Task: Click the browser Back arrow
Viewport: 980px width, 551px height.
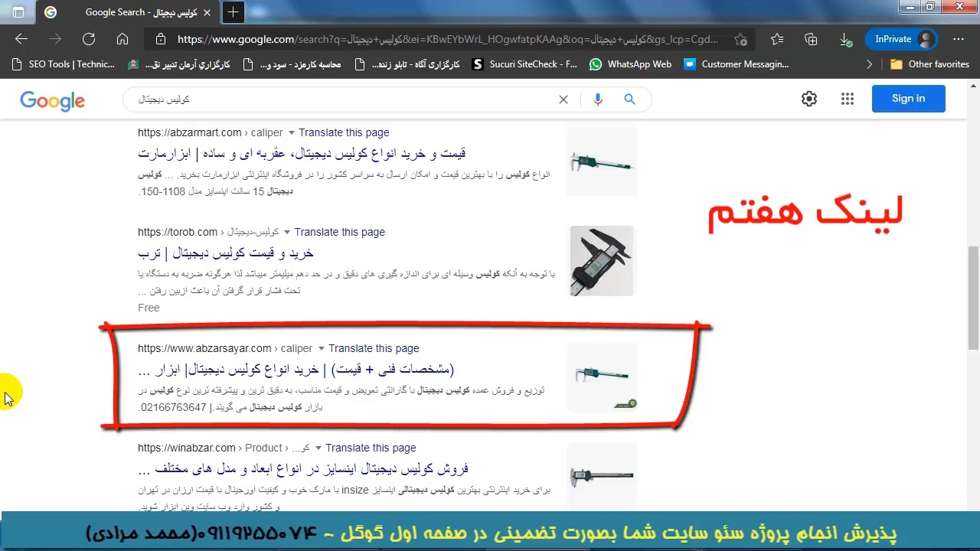Action: (x=21, y=39)
